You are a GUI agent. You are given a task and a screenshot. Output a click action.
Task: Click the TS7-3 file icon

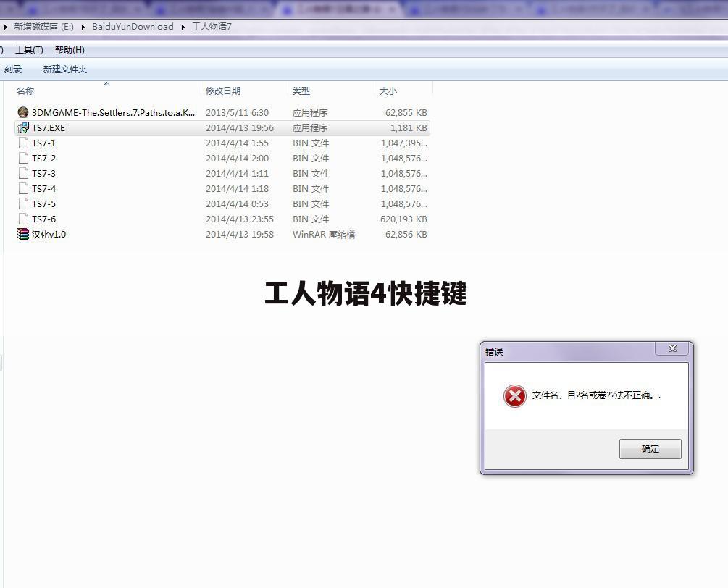point(23,173)
